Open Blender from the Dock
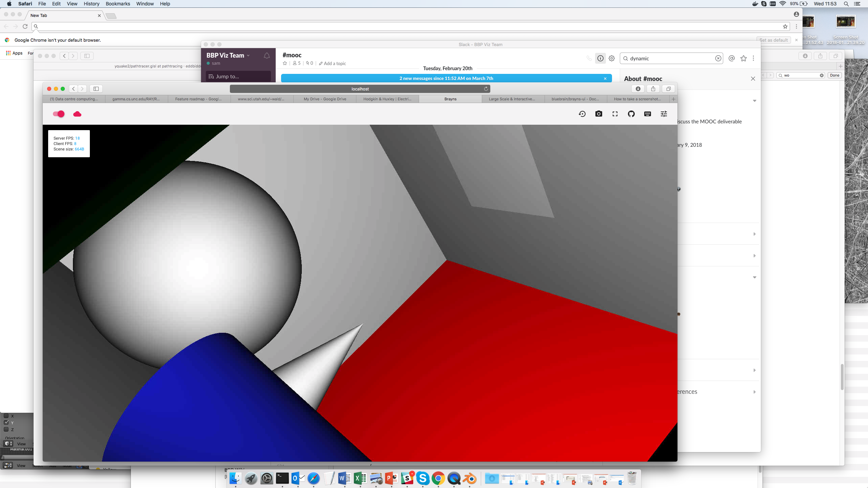Viewport: 868px width, 488px height. pos(470,479)
